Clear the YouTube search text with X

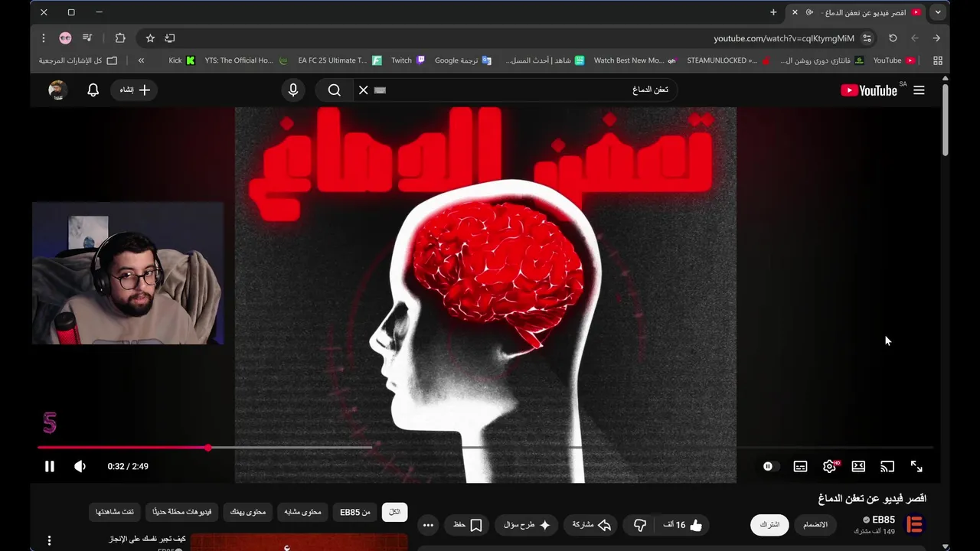point(364,90)
